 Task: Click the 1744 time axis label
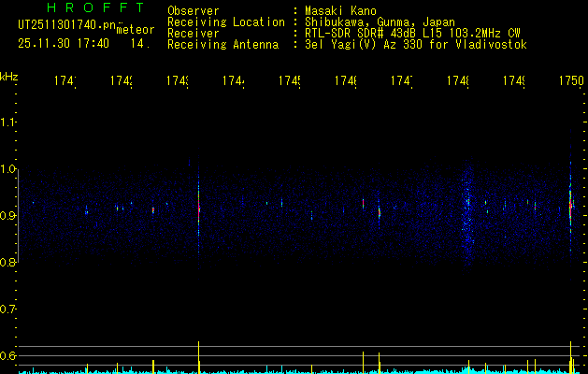tap(234, 80)
